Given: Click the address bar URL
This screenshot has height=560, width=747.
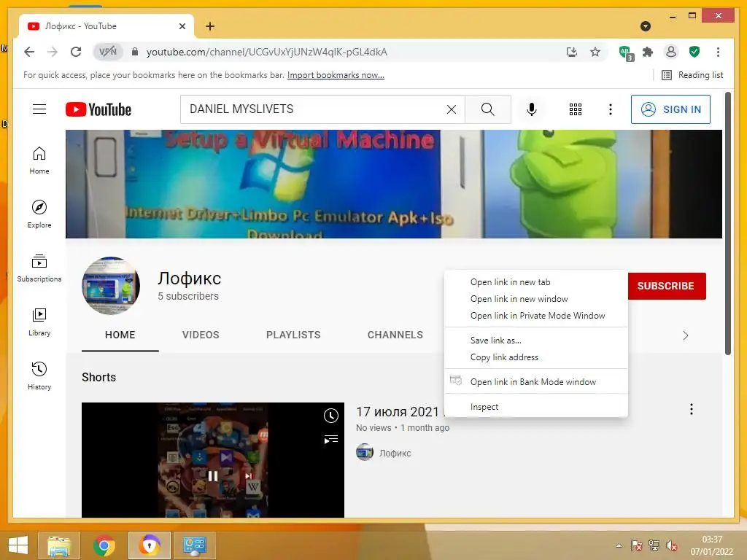Looking at the screenshot, I should [x=267, y=52].
